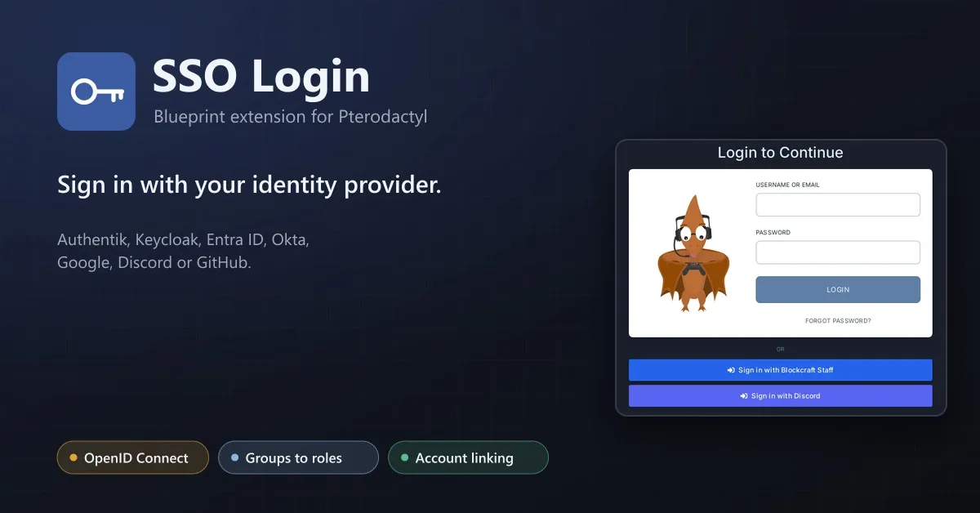Screen dimensions: 980x513
Task: Focus the Username or Email field
Action: (x=838, y=205)
